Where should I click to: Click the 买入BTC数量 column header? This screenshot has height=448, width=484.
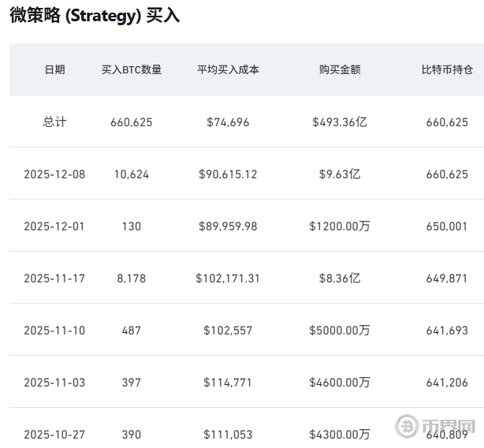click(x=132, y=69)
